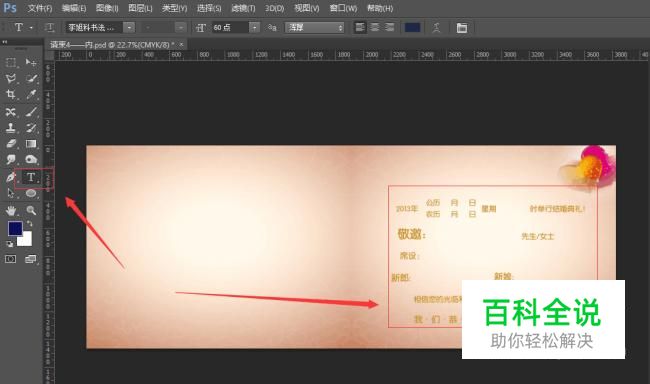Open the Type tool preset picker arrow
650x384 pixels.
[31, 28]
